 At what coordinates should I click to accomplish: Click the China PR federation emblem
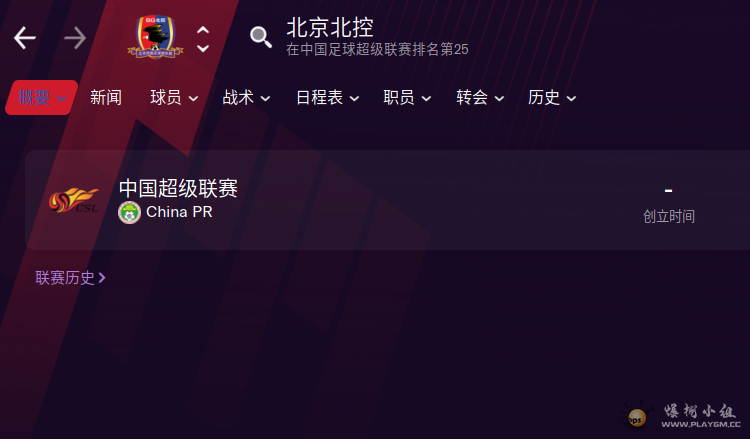(129, 212)
